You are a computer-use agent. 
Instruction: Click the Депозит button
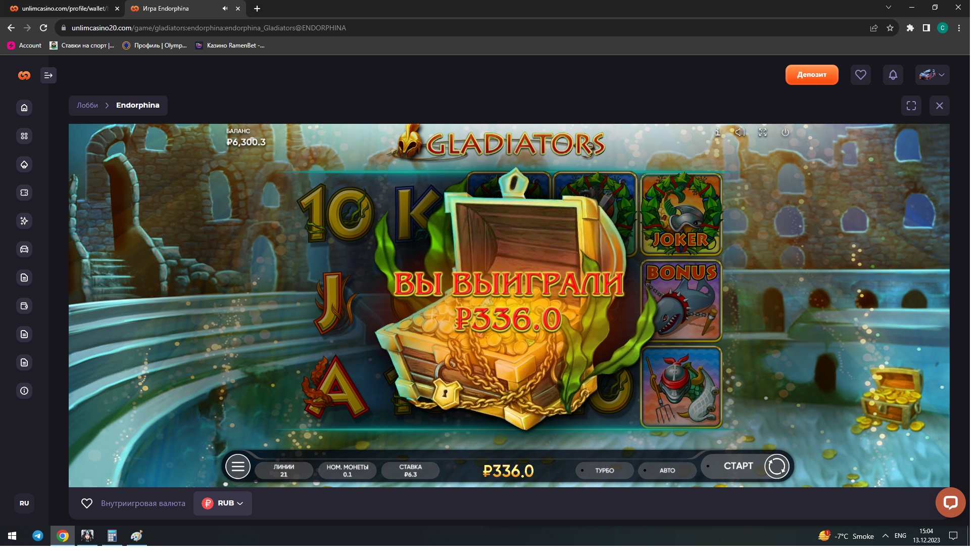[811, 75]
